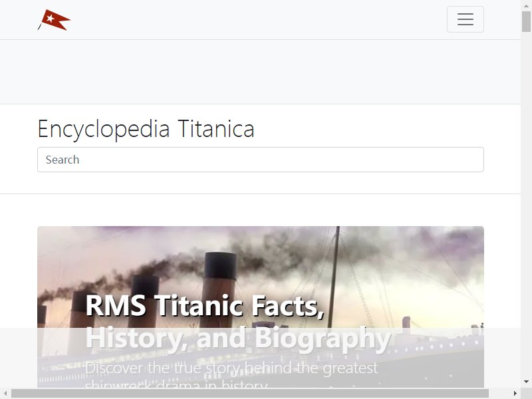Click the empty ad banner area
This screenshot has width=532, height=399.
point(260,72)
